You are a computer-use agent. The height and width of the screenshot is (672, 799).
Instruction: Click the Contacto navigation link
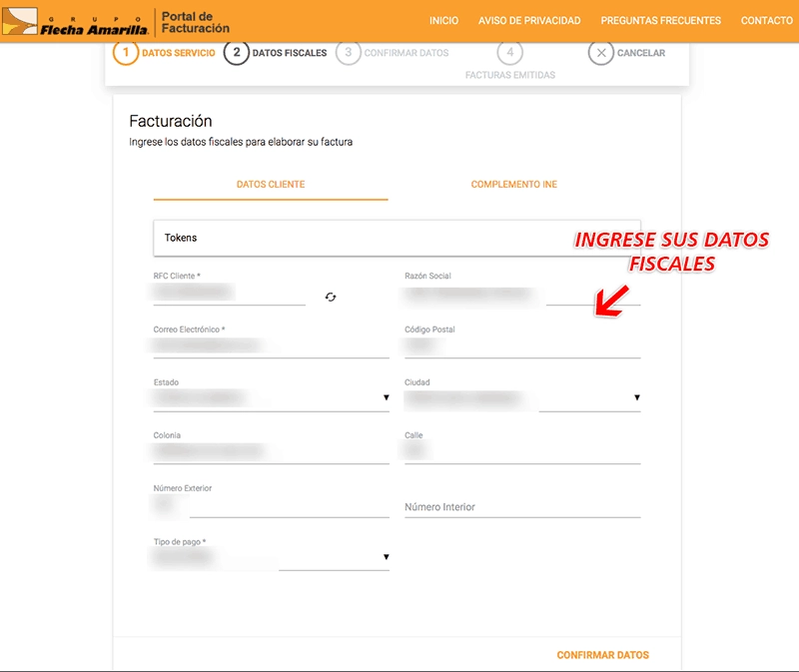pos(766,21)
